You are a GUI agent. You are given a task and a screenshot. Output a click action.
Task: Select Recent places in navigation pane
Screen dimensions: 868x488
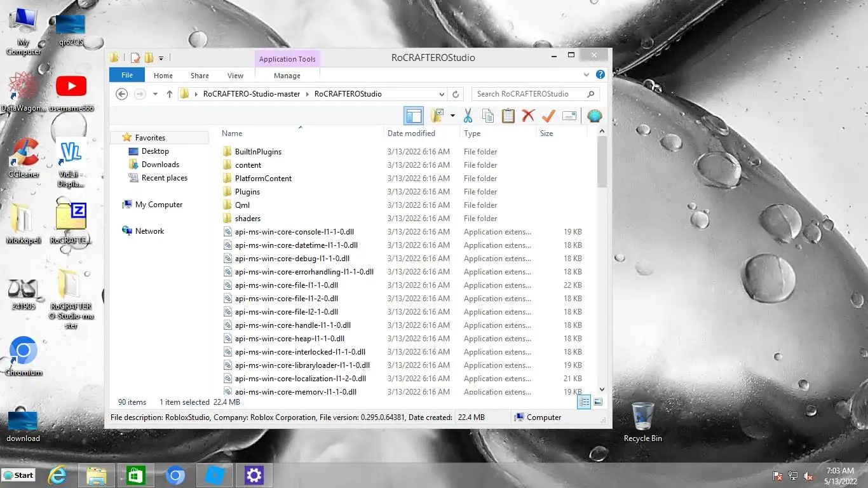point(164,178)
